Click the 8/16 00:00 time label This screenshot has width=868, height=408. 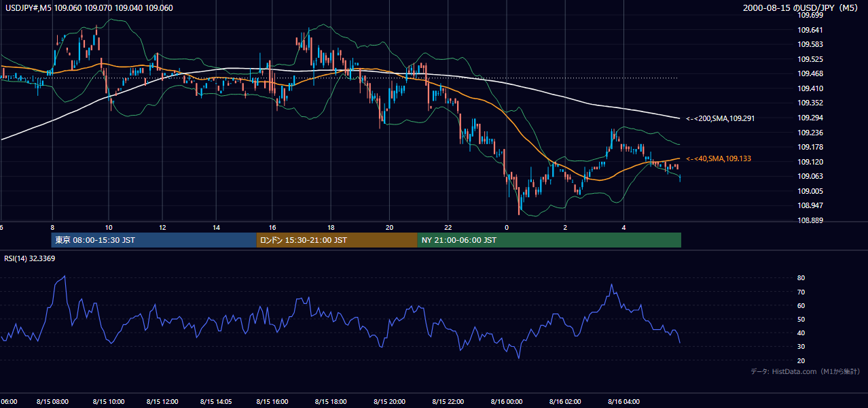[x=507, y=401]
